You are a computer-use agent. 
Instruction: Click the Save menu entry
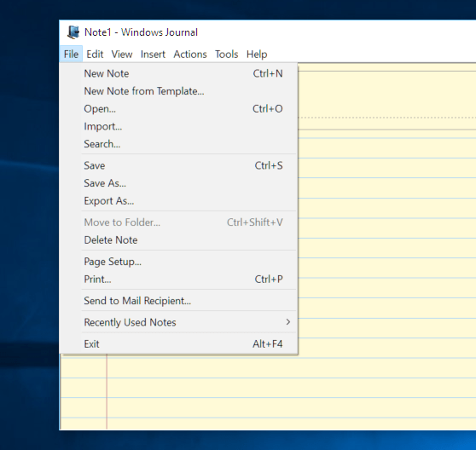(x=179, y=165)
